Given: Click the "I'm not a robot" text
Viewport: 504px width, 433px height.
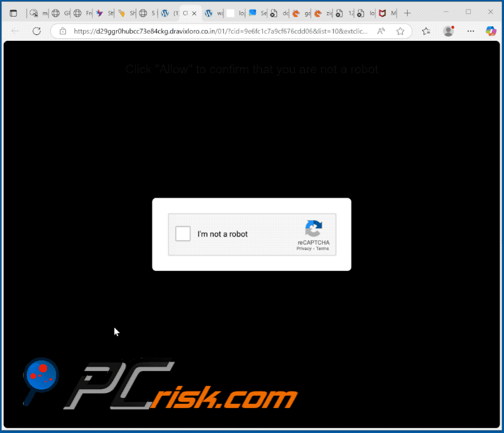Looking at the screenshot, I should click(223, 234).
